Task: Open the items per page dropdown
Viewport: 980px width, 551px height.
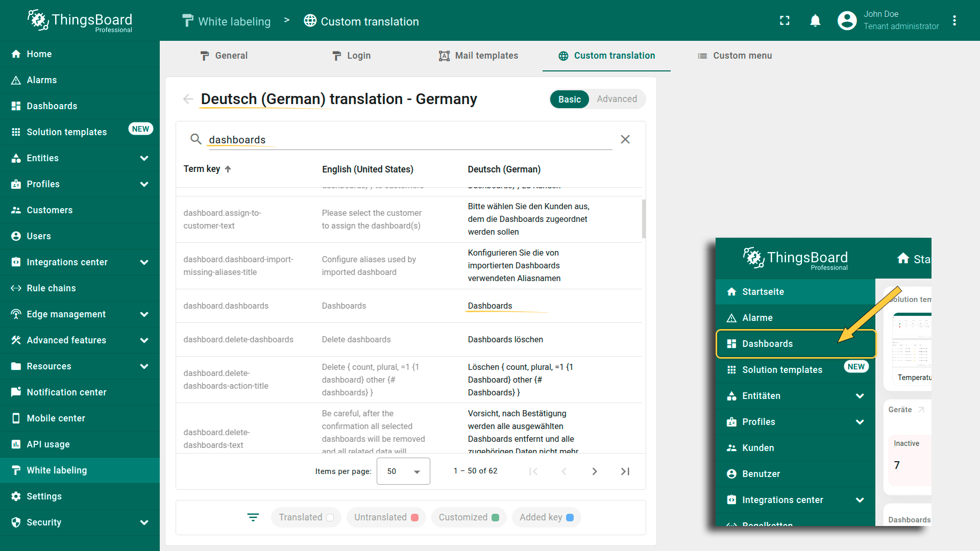Action: tap(403, 471)
